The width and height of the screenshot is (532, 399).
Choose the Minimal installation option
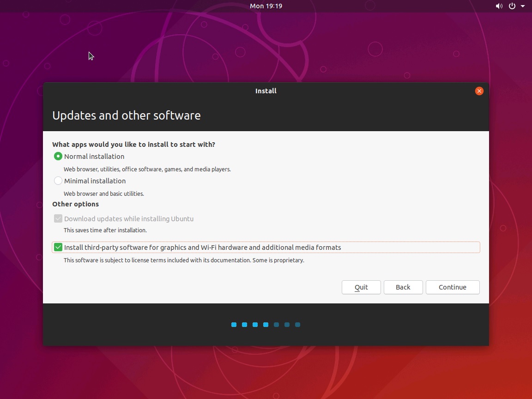58,181
